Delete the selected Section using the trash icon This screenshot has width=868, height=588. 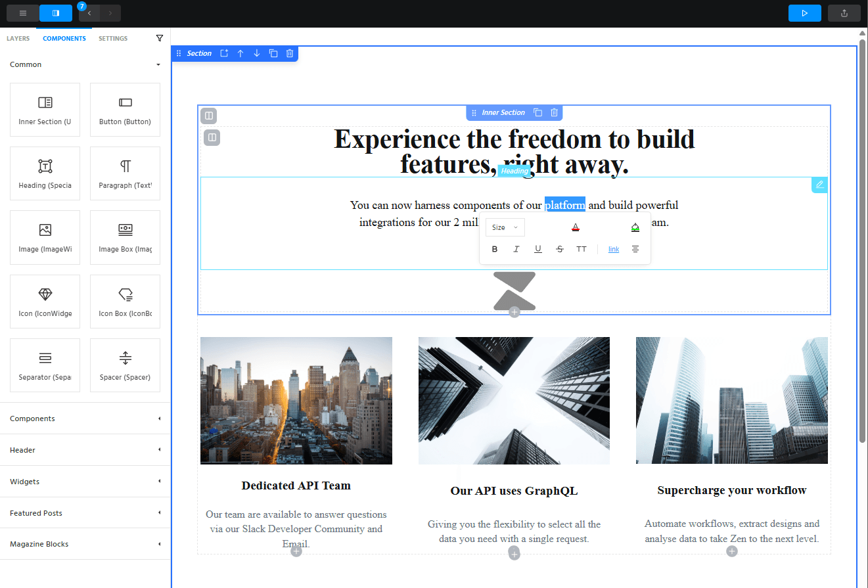coord(290,53)
